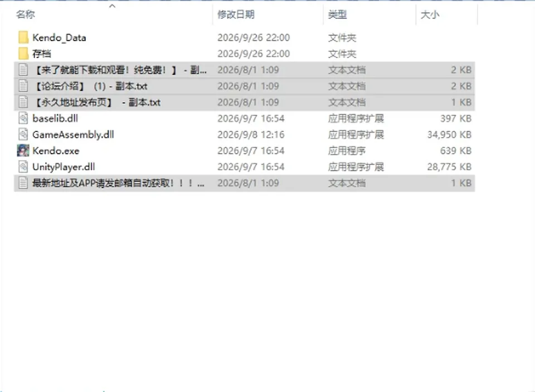Image resolution: width=535 pixels, height=392 pixels.
Task: Click the 文本文档 type of 【论坛介绍】 file
Action: pos(347,86)
